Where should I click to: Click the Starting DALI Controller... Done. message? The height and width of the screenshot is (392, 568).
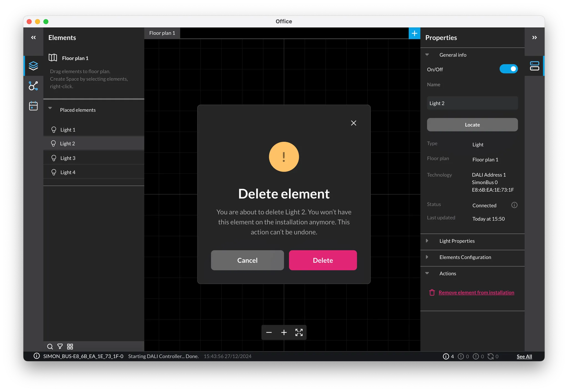tap(163, 356)
